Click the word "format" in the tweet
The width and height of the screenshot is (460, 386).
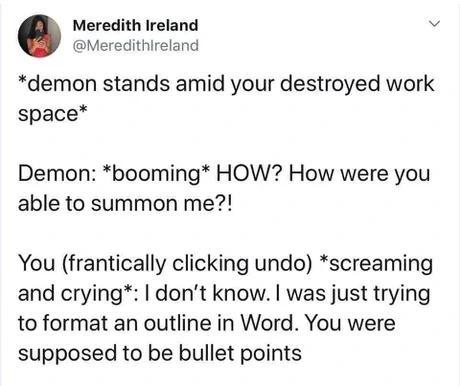coord(75,323)
